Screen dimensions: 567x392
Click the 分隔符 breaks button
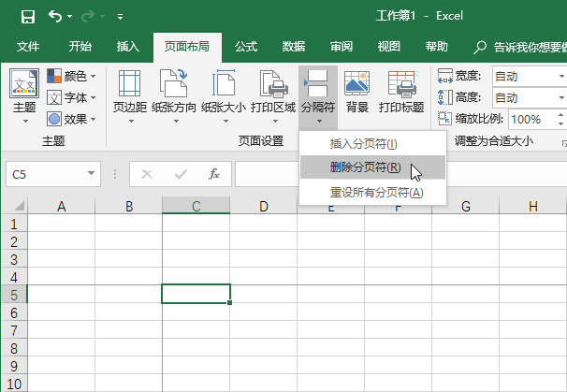[x=318, y=97]
